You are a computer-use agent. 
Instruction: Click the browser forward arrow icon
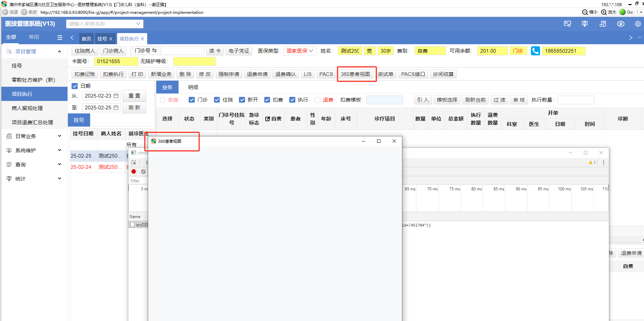coord(24,12)
